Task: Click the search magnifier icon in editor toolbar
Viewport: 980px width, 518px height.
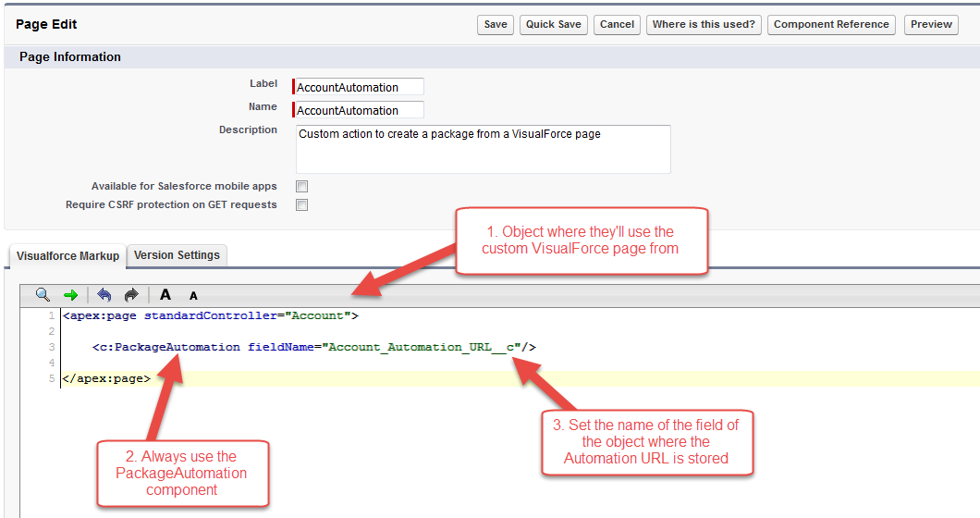Action: click(43, 295)
